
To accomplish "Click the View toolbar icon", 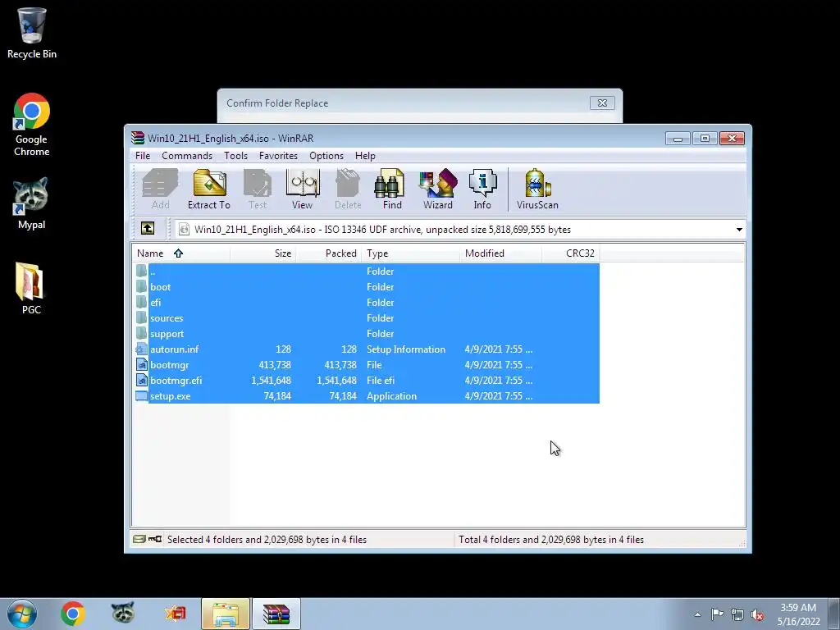I will [x=303, y=189].
